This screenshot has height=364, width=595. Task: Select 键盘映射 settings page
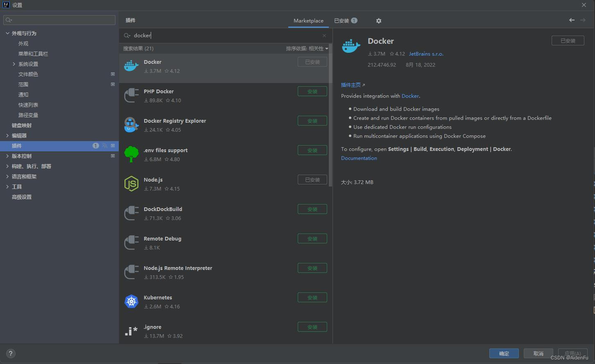[x=22, y=125]
